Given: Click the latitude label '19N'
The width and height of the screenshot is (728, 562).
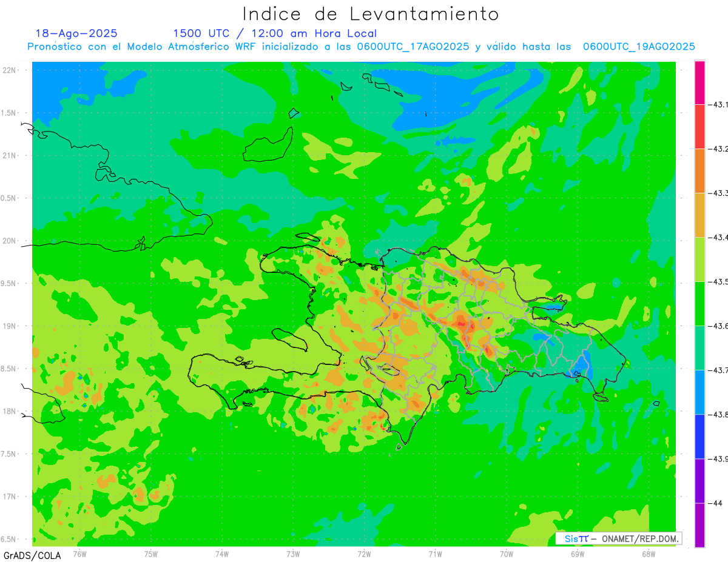Looking at the screenshot, I should tap(10, 326).
